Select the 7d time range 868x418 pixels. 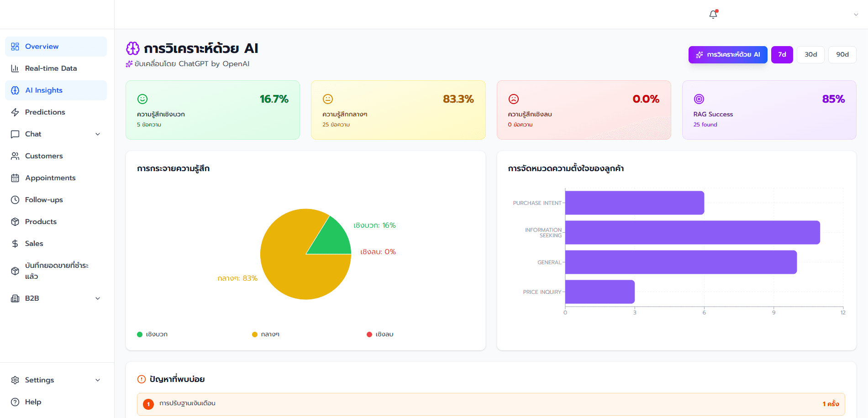[782, 55]
